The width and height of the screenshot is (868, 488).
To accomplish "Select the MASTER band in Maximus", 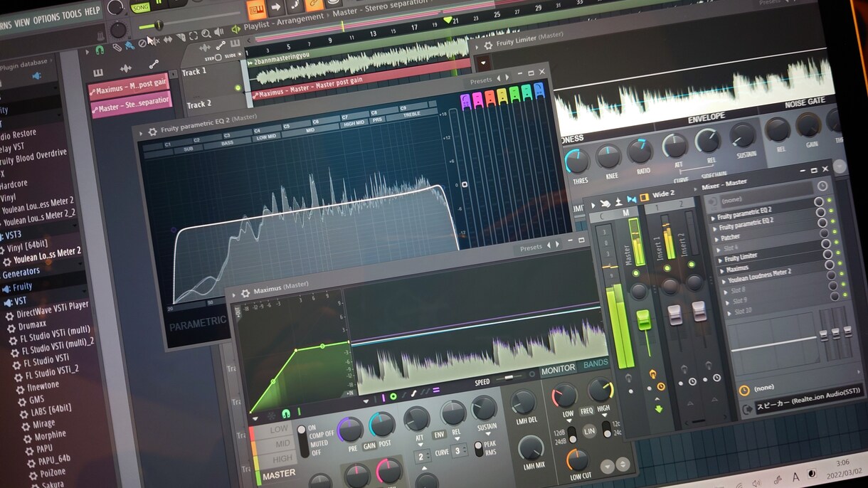I will [279, 474].
